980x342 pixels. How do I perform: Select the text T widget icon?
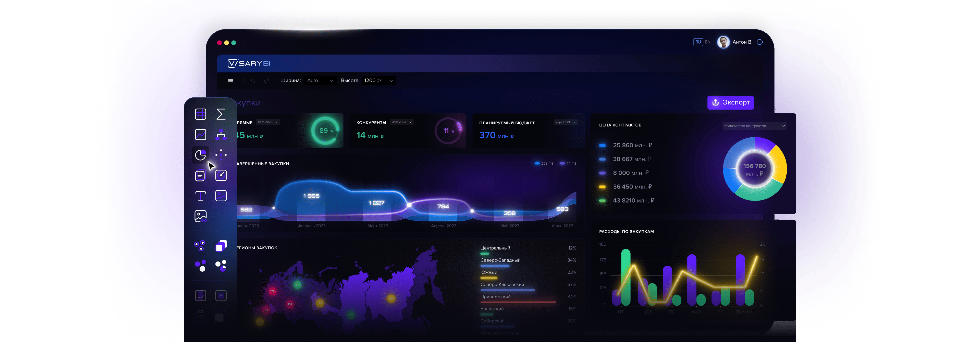(201, 196)
